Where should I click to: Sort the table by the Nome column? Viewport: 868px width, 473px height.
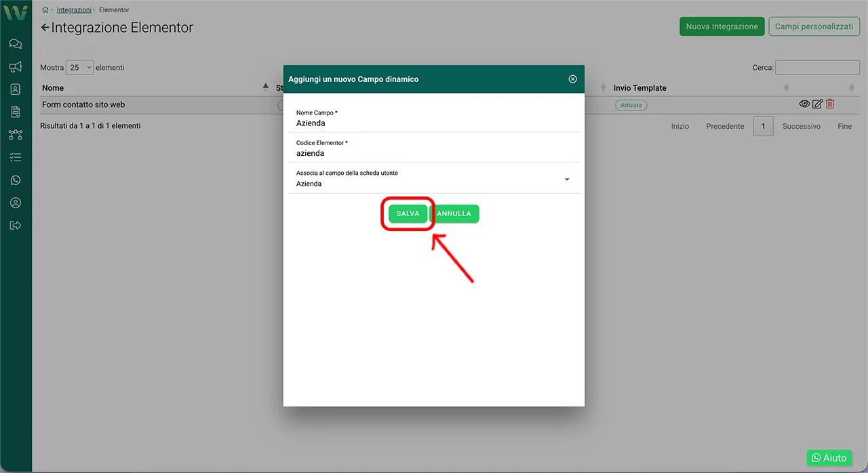(53, 88)
